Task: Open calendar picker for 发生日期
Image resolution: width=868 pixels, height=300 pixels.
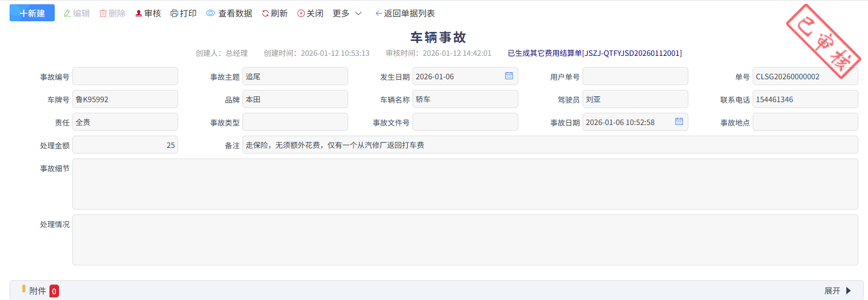Action: [509, 76]
